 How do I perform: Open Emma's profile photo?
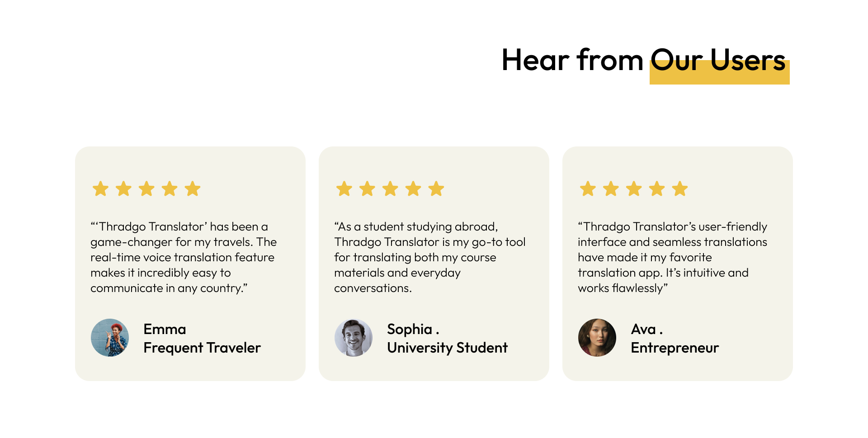coord(110,338)
